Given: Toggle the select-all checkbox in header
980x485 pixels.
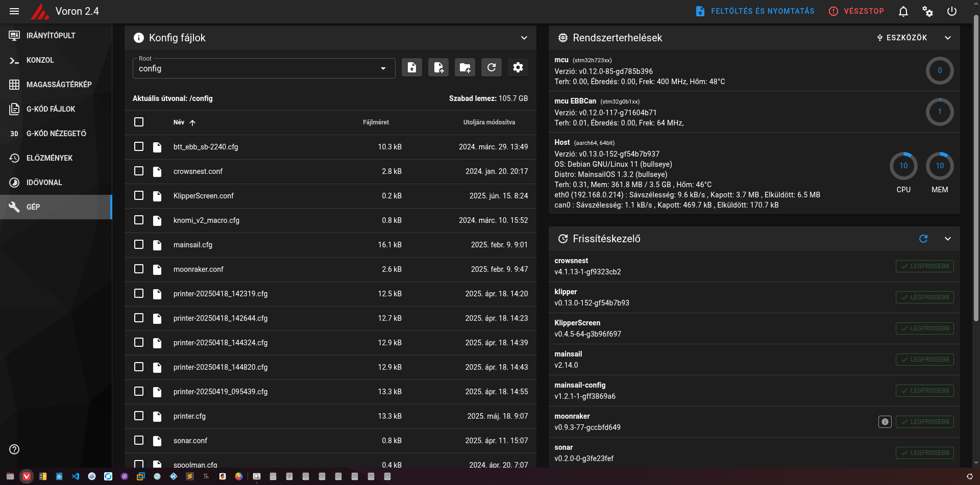Looking at the screenshot, I should [x=139, y=122].
